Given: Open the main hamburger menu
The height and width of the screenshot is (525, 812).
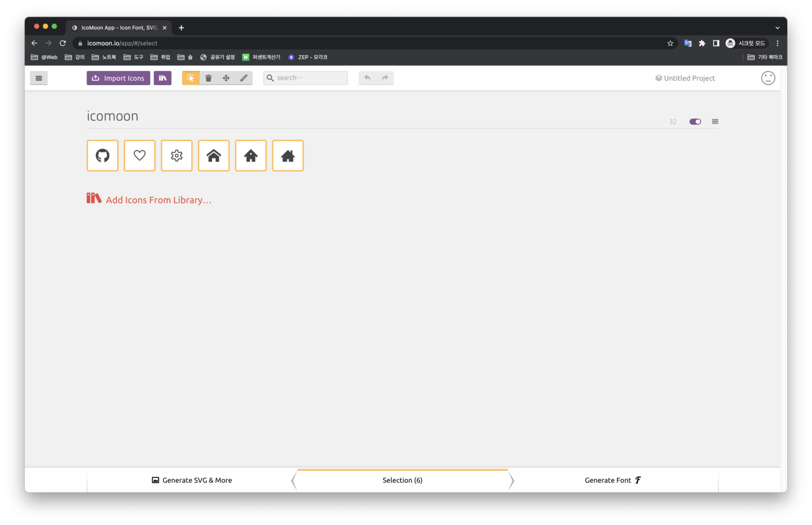Looking at the screenshot, I should 39,78.
